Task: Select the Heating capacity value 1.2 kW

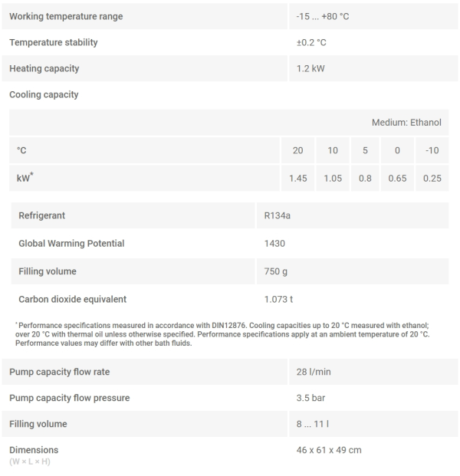Action: point(310,69)
